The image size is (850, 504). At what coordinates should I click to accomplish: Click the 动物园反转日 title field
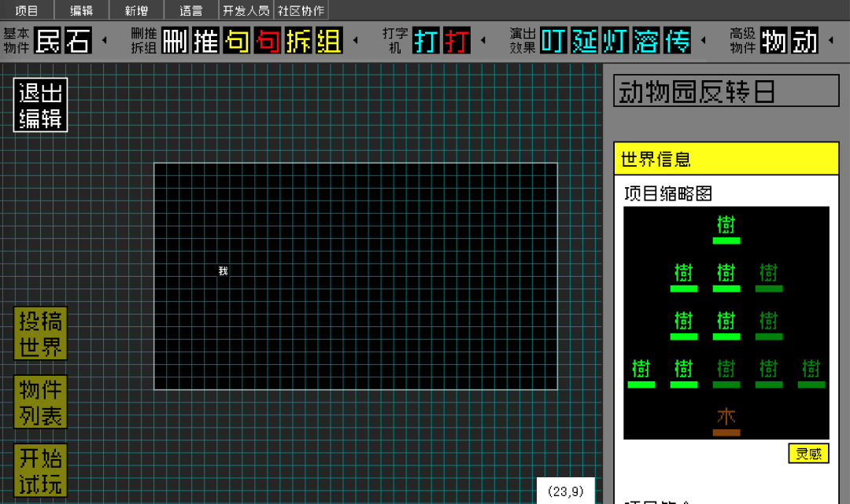(726, 91)
